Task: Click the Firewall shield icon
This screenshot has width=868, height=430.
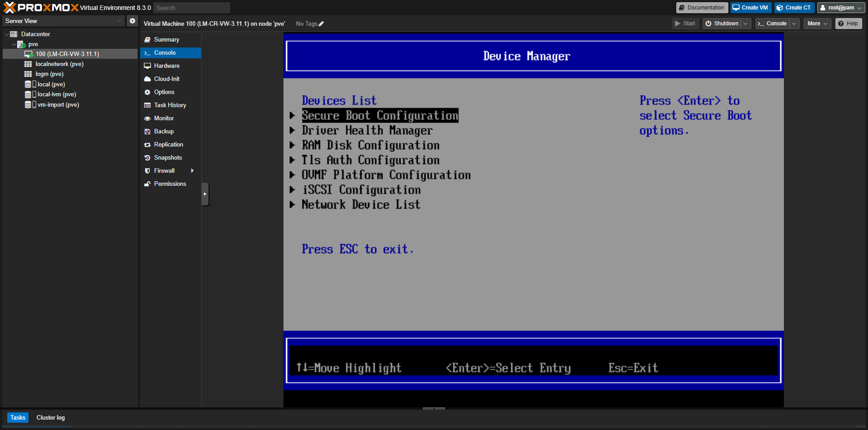Action: (x=147, y=170)
